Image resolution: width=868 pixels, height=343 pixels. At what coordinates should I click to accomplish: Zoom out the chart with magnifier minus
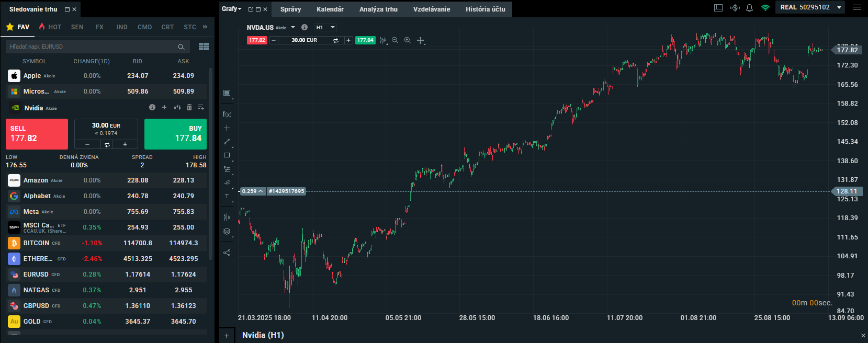[395, 40]
